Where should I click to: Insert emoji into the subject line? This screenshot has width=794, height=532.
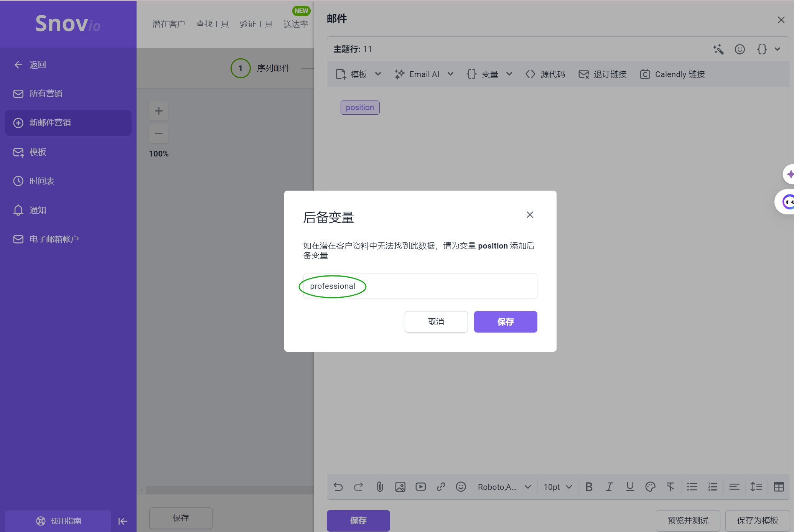740,49
